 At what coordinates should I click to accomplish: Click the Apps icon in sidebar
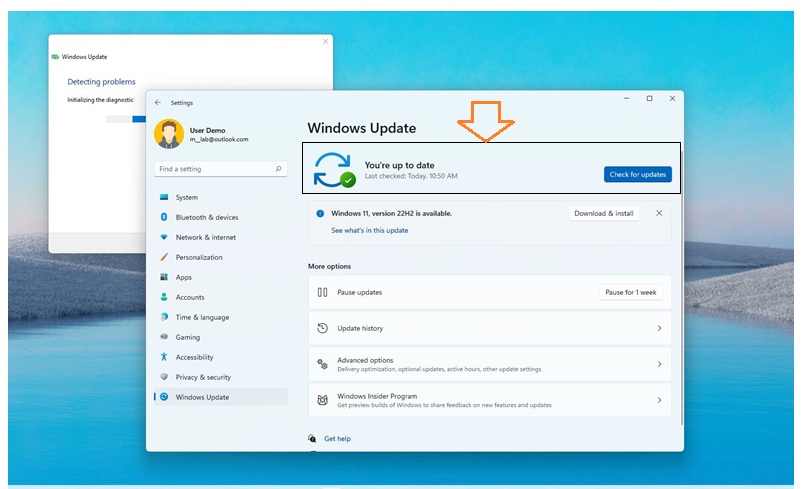click(x=164, y=277)
